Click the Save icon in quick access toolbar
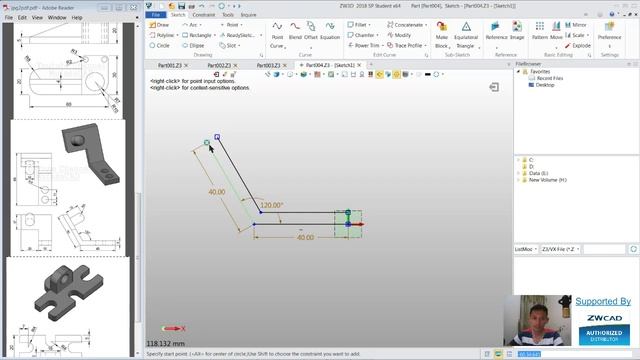This screenshot has width=640, height=360. (x=182, y=6)
